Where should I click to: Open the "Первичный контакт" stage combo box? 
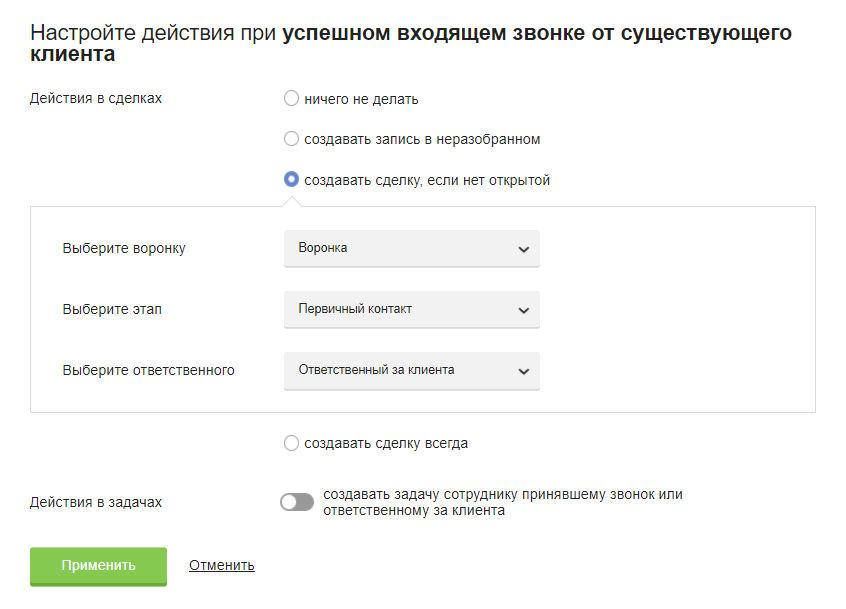point(410,310)
